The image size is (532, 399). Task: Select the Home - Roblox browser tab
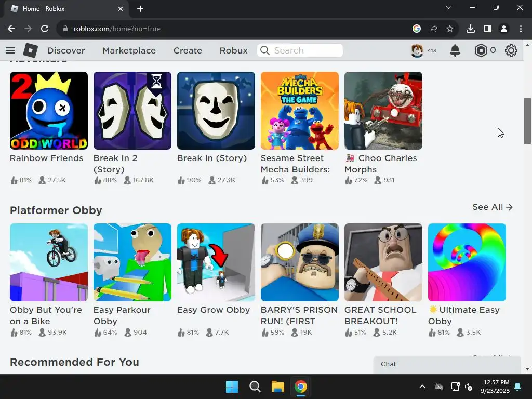[66, 9]
